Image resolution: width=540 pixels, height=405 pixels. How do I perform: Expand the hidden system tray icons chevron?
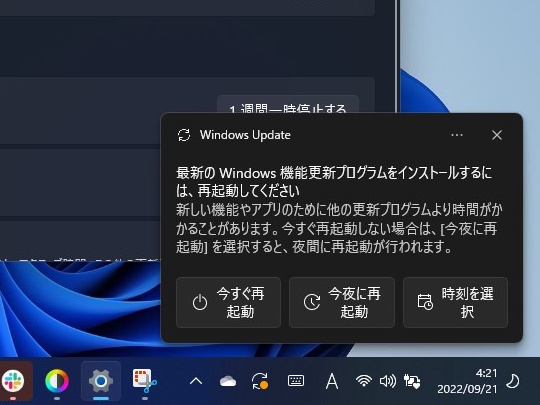tap(196, 381)
